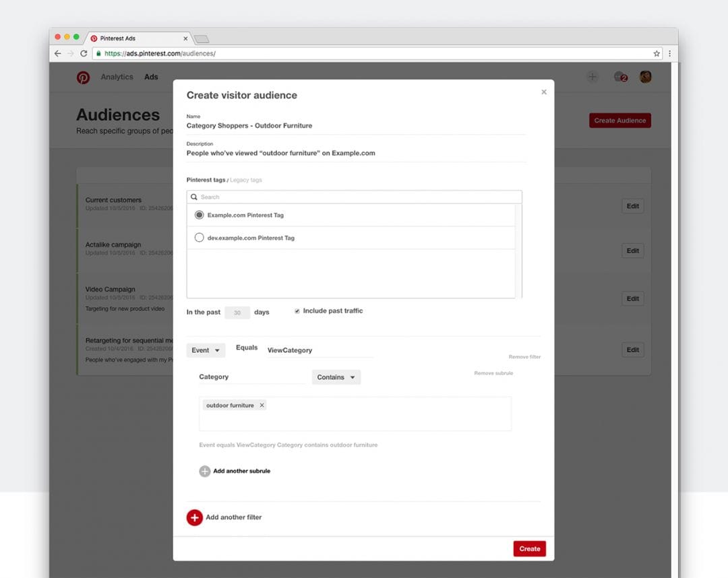Click the red Create button
This screenshot has width=728, height=578.
[x=530, y=548]
